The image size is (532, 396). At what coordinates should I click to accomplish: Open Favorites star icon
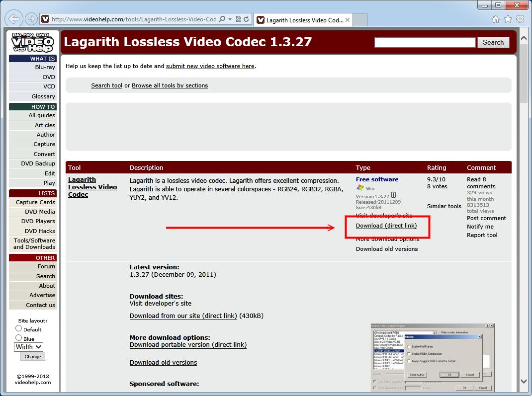pyautogui.click(x=508, y=19)
